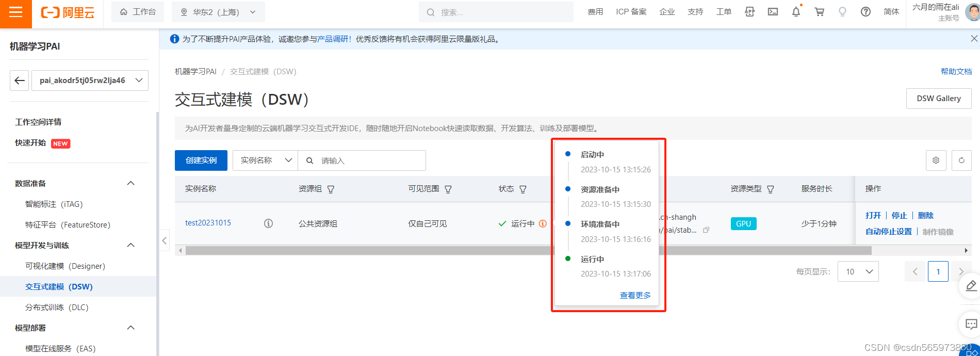Open 快速开始 in sidebar
The width and height of the screenshot is (980, 356).
pos(30,143)
